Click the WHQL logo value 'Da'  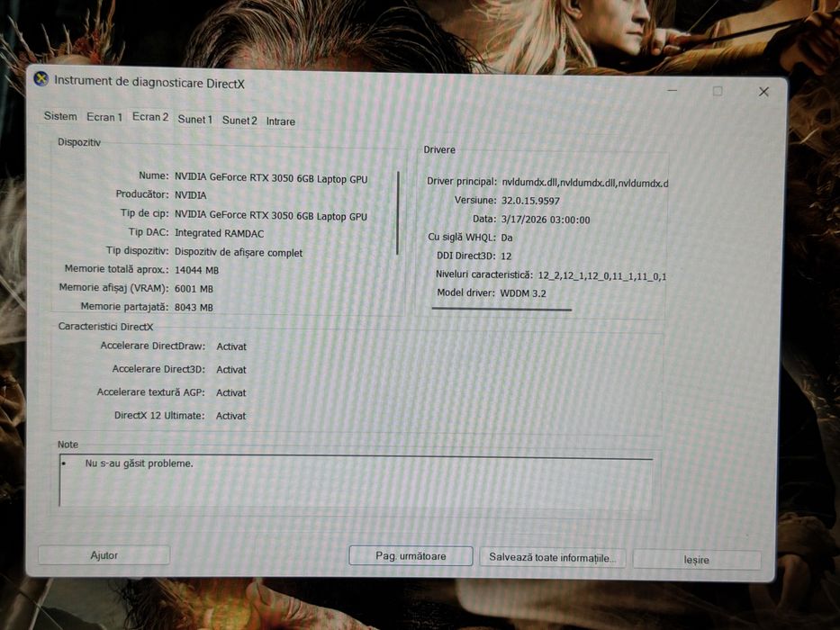pyautogui.click(x=507, y=238)
